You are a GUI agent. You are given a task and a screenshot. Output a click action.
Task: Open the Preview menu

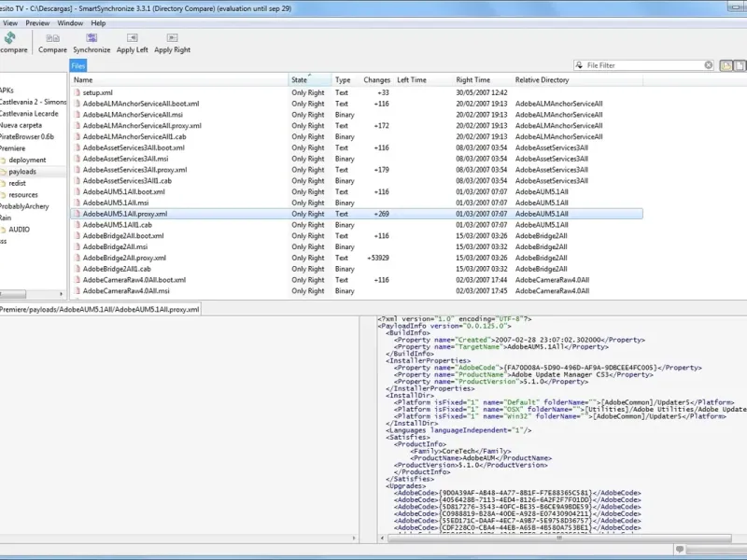37,22
